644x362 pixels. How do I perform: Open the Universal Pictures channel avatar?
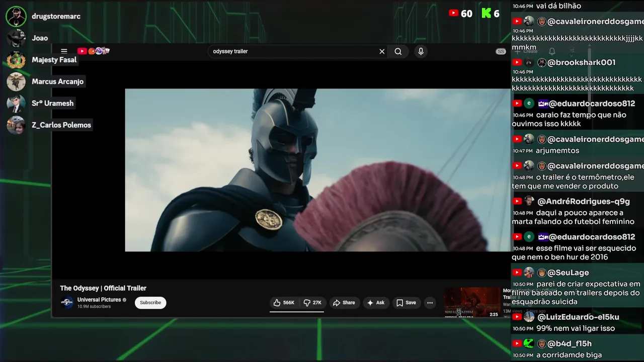67,303
